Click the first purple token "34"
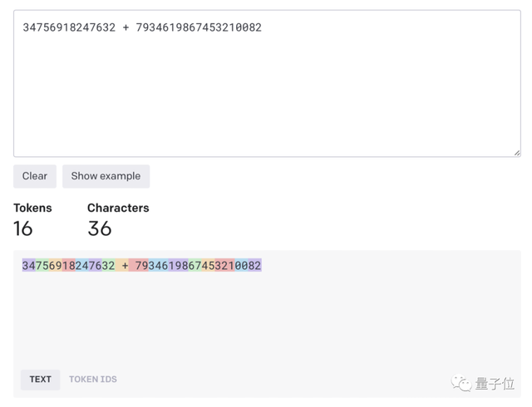The width and height of the screenshot is (532, 407). point(29,266)
